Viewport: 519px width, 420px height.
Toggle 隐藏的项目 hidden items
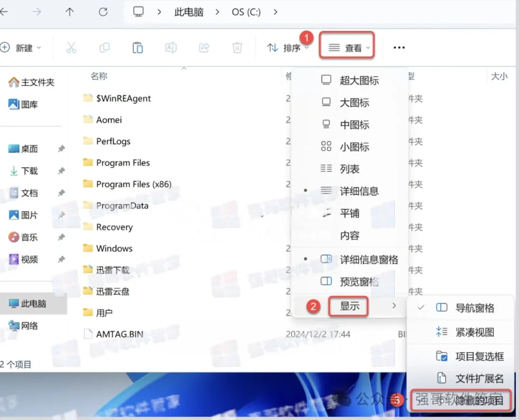461,400
